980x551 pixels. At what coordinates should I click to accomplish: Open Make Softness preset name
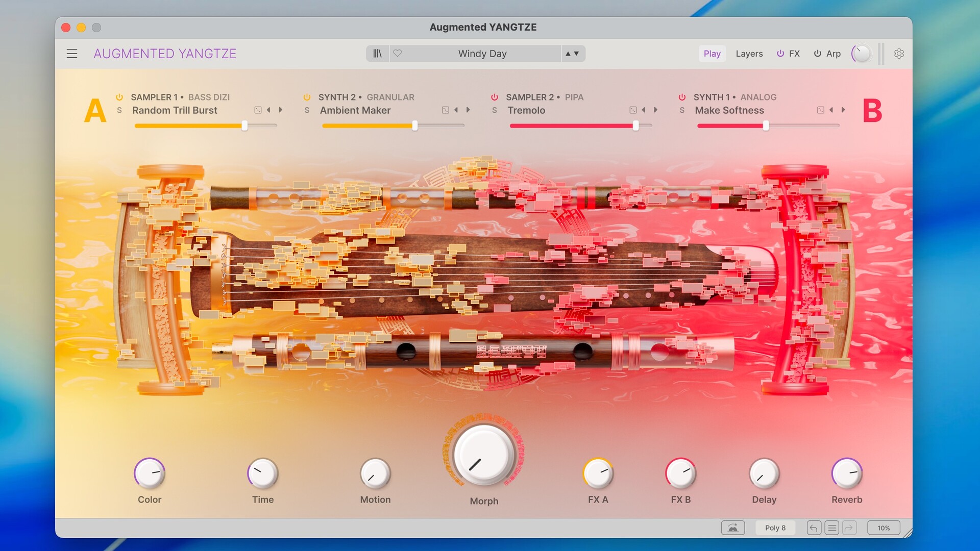[x=729, y=110]
